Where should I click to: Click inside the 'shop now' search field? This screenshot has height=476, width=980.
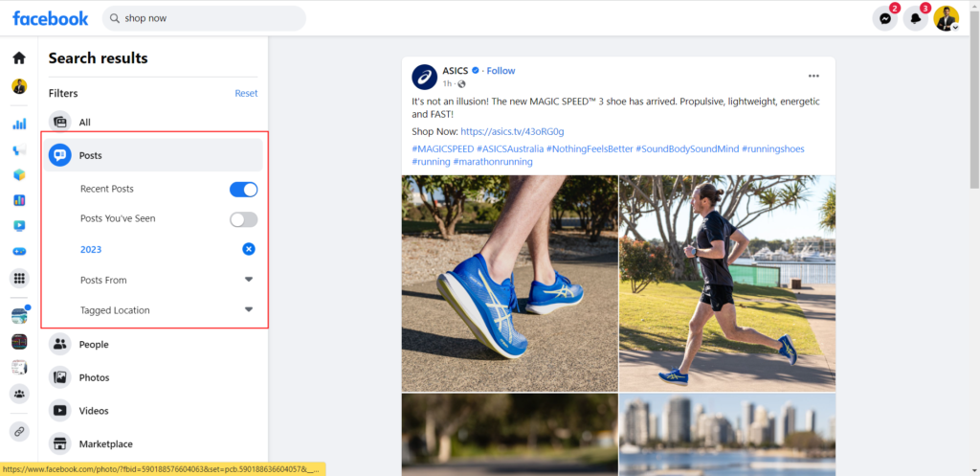click(x=205, y=19)
